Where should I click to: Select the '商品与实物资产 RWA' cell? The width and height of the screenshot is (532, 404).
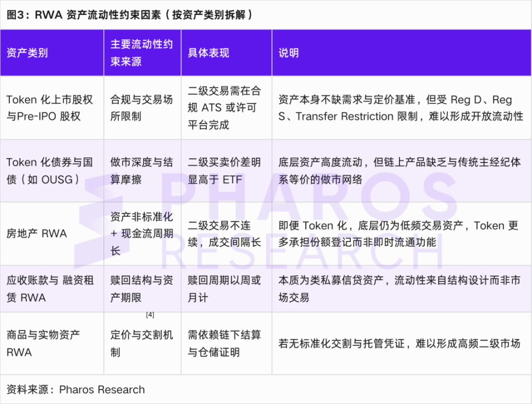tap(43, 343)
